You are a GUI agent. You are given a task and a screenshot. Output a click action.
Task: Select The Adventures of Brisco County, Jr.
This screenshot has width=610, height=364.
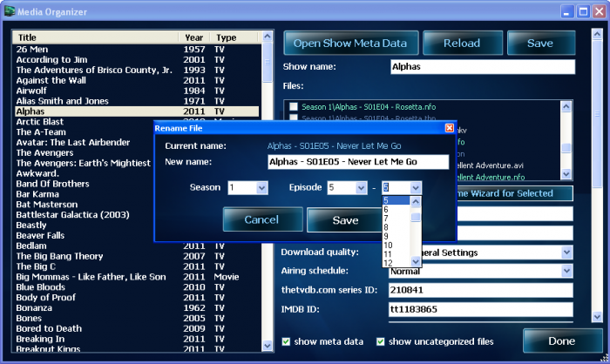pos(137,70)
